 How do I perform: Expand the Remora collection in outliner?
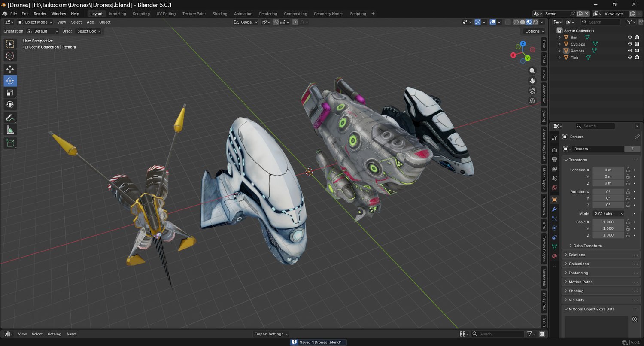559,51
